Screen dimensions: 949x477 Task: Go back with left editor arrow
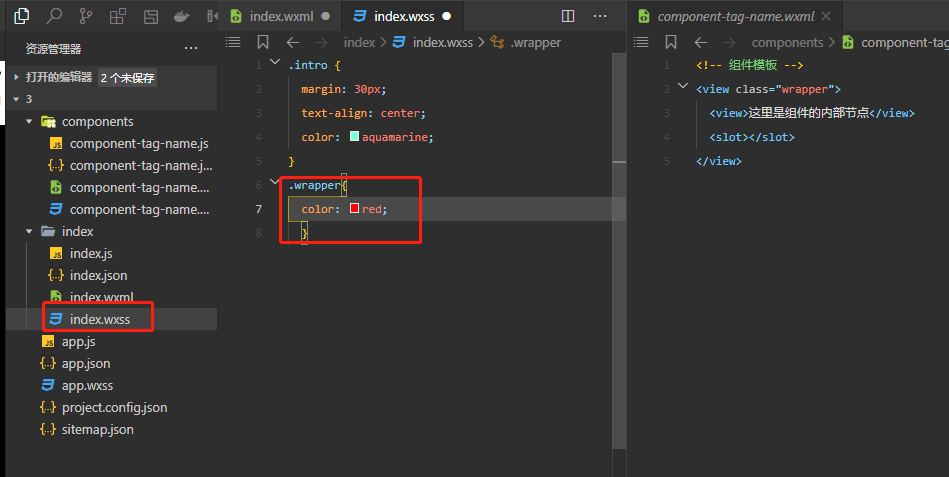(293, 42)
